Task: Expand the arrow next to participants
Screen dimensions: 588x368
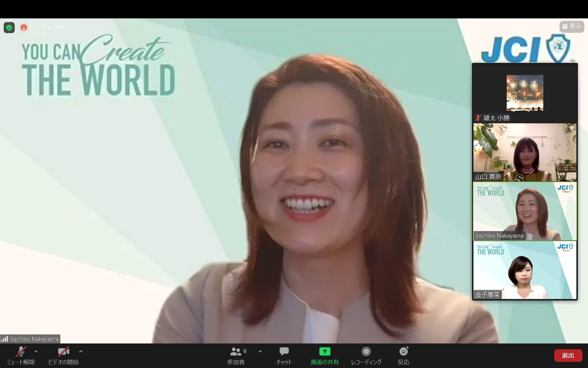Action: [260, 351]
